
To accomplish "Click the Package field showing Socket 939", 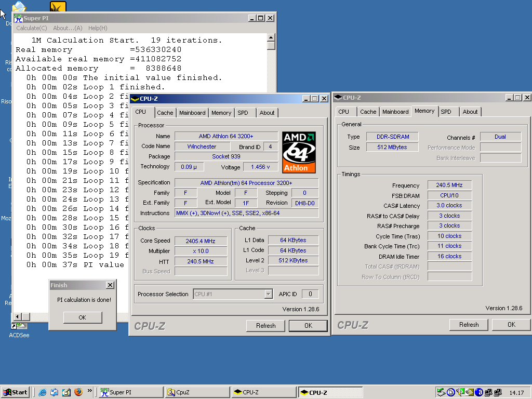I will (226, 156).
